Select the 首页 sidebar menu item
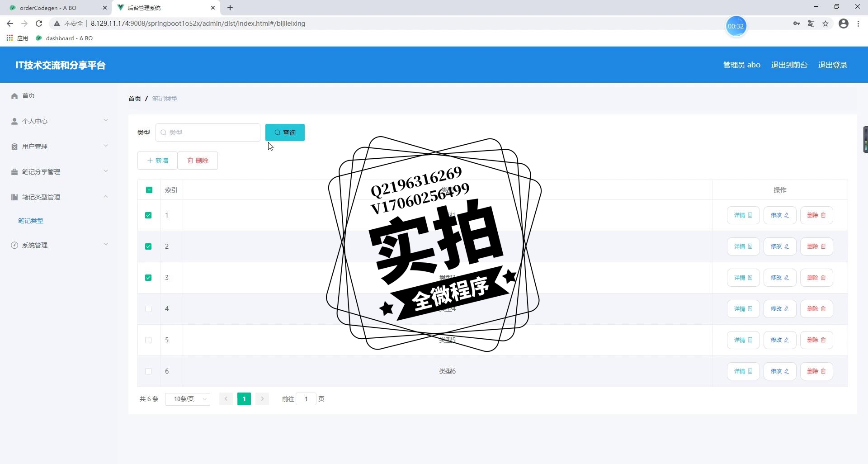Image resolution: width=868 pixels, height=464 pixels. [x=59, y=96]
